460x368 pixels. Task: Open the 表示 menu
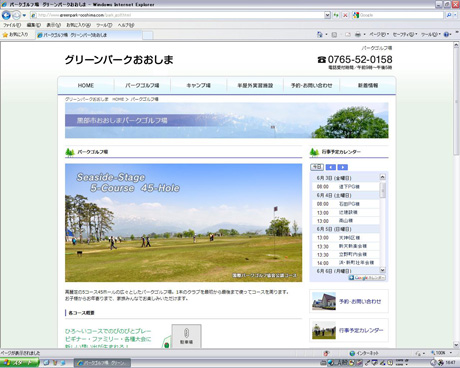point(53,25)
